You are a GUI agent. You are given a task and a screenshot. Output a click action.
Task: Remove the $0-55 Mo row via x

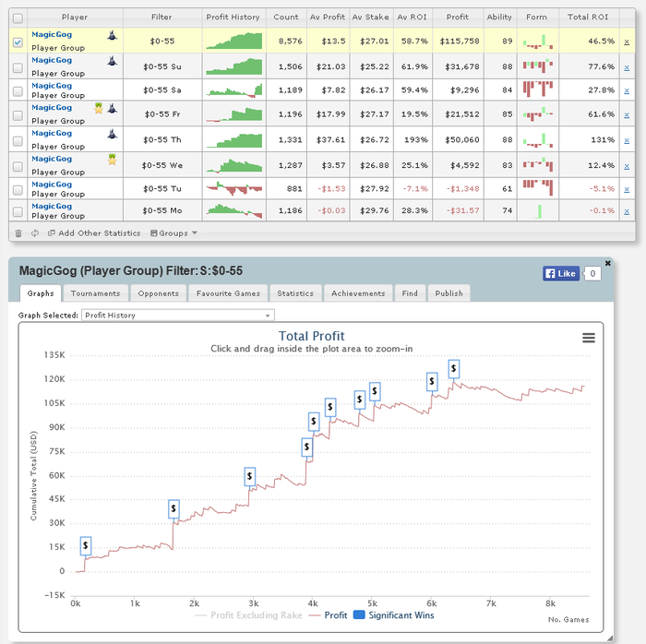(x=627, y=211)
